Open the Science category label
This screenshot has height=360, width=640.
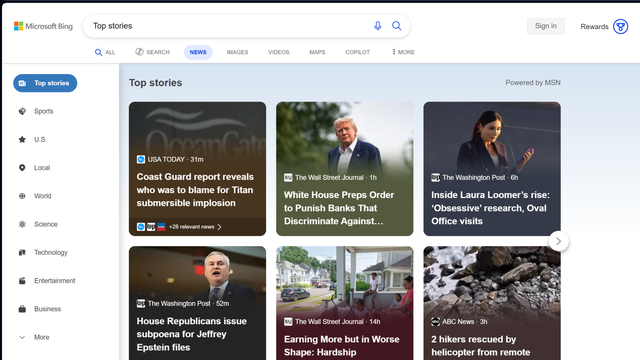click(46, 224)
